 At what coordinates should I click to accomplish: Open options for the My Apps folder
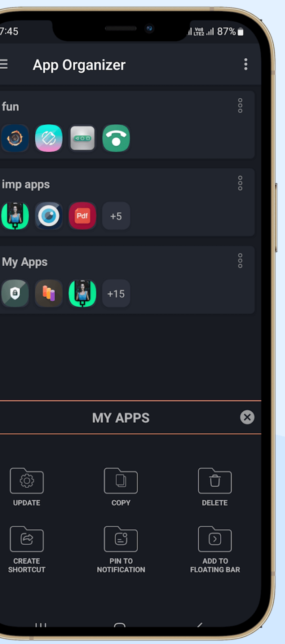pos(240,260)
